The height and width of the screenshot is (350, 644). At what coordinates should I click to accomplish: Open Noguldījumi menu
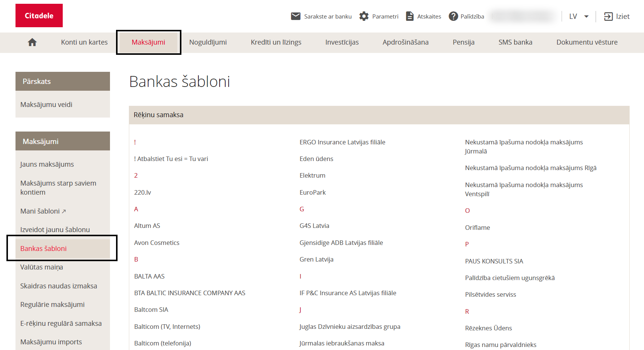point(208,42)
